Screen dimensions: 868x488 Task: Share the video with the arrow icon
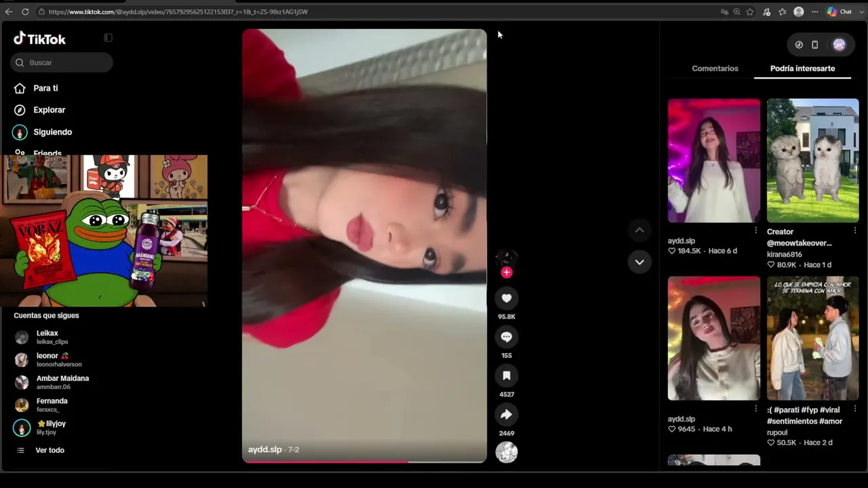[x=507, y=415]
